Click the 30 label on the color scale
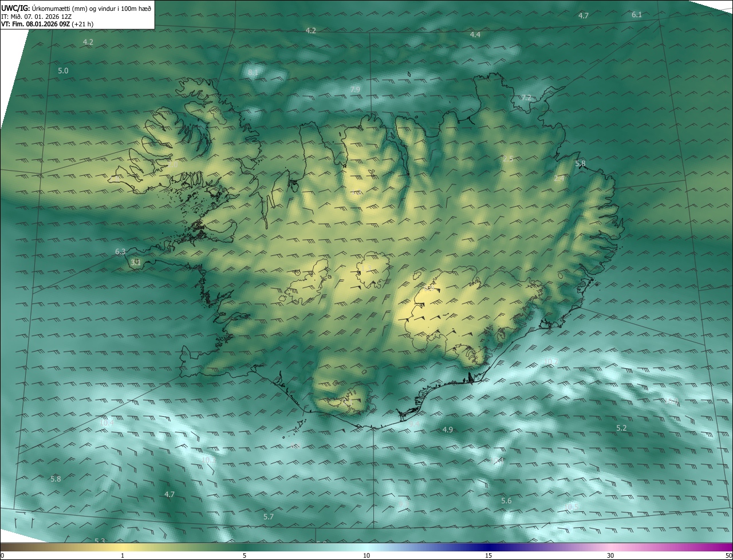Screen dimensions: 733x560 coord(610,555)
